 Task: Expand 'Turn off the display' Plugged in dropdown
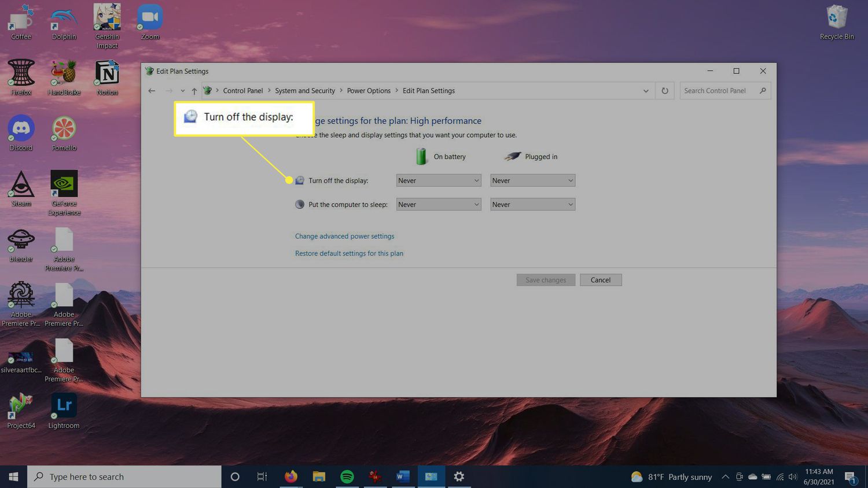pos(532,180)
